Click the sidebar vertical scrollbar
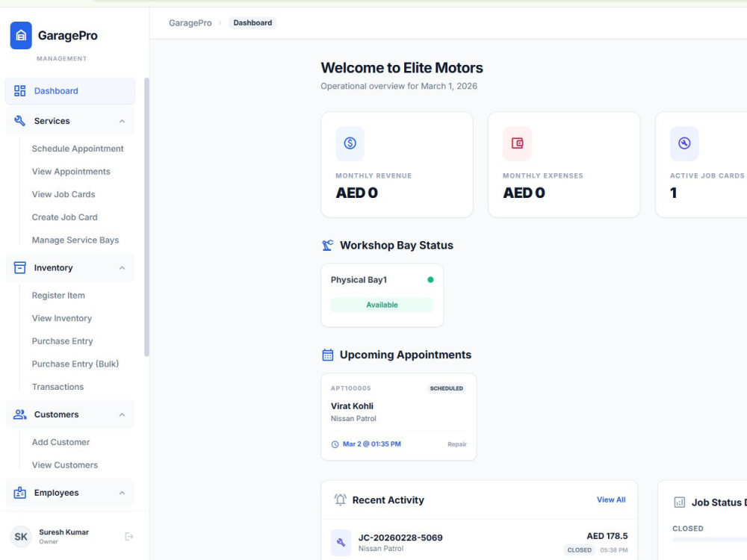Image resolution: width=747 pixels, height=560 pixels. point(146,217)
